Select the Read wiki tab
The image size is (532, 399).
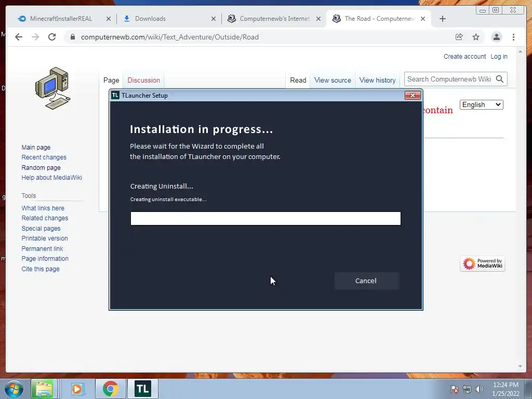click(x=298, y=80)
